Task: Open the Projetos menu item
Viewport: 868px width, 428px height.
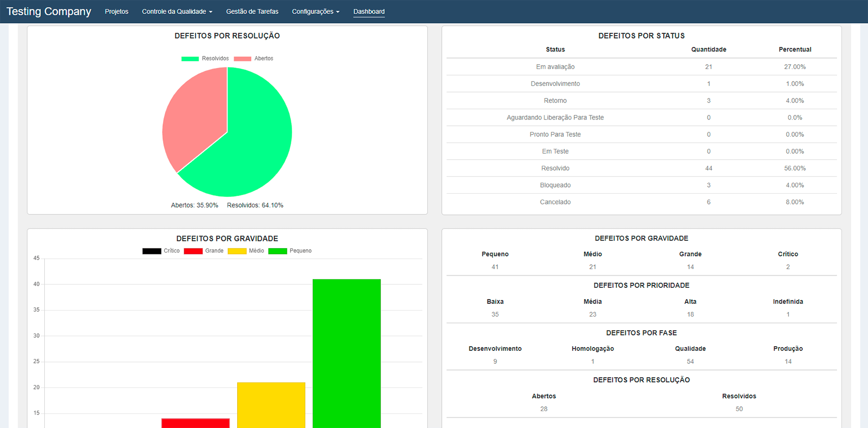Action: (116, 12)
